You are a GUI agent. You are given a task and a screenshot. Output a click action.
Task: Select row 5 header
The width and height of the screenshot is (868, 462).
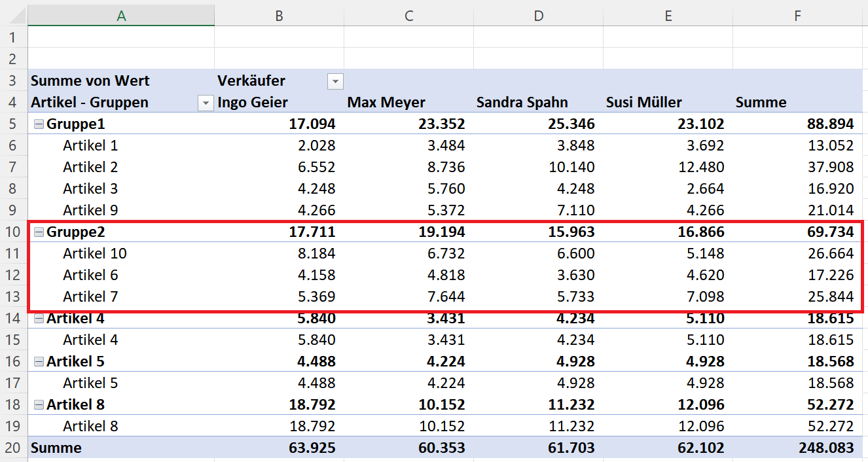[x=14, y=124]
